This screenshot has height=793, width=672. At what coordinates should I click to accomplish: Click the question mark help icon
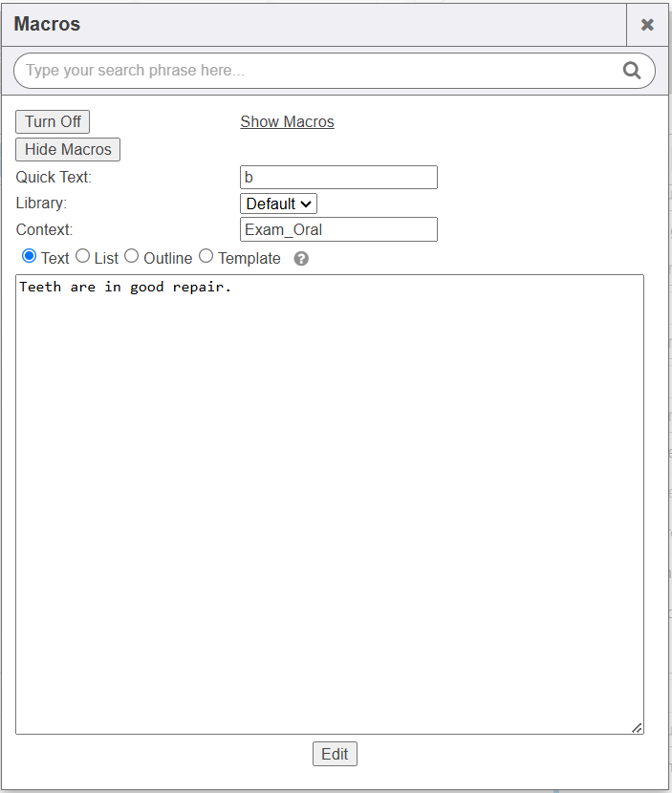pyautogui.click(x=301, y=259)
